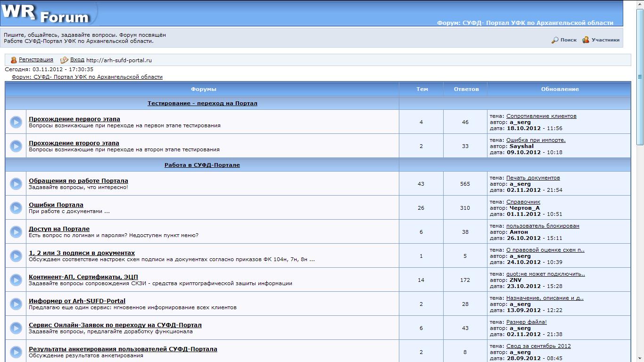Open forum Ошибки Портала
This screenshot has width=644, height=362.
pyautogui.click(x=56, y=205)
